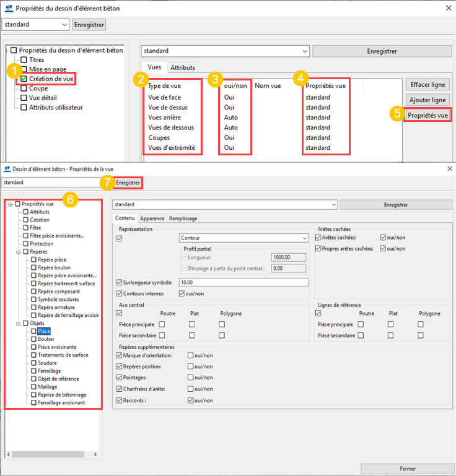Image resolution: width=456 pixels, height=476 pixels.
Task: Click the Propriétés vue button
Action: tap(427, 115)
